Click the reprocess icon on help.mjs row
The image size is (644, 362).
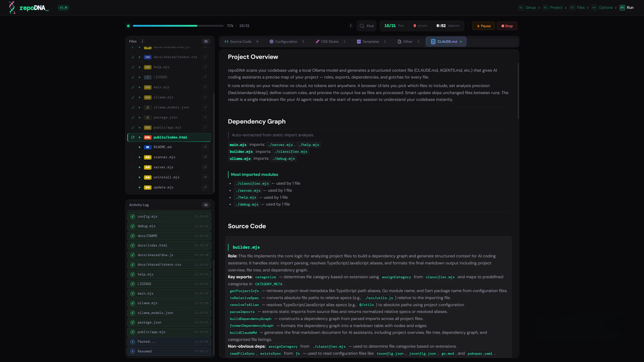[x=205, y=67]
